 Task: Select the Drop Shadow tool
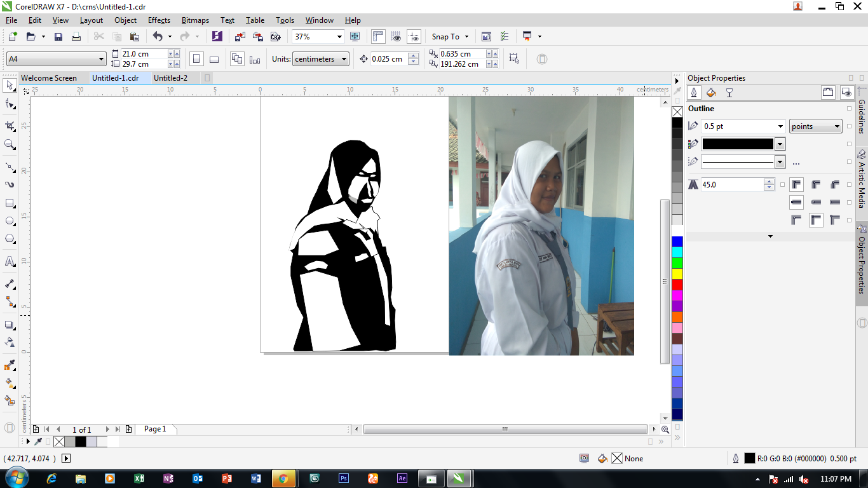[10, 325]
